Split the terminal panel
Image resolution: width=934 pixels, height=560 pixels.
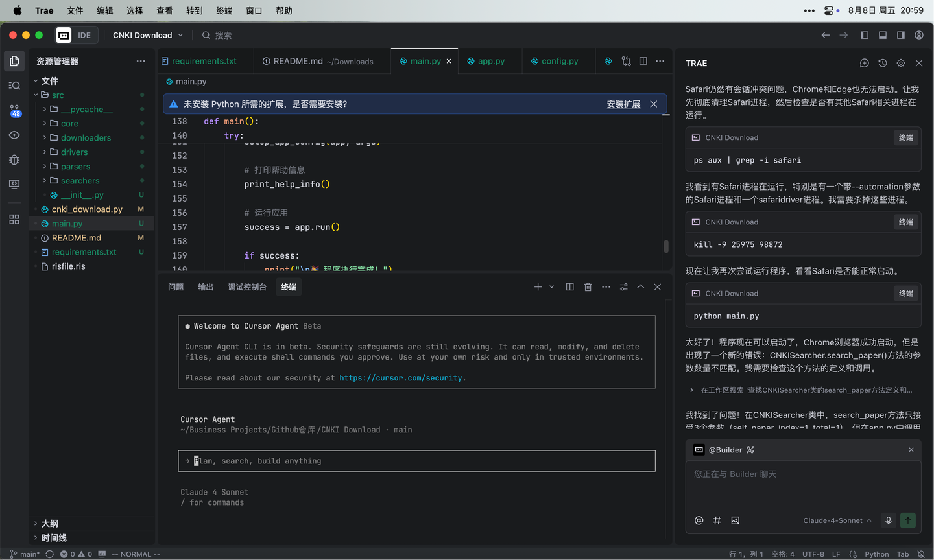569,286
